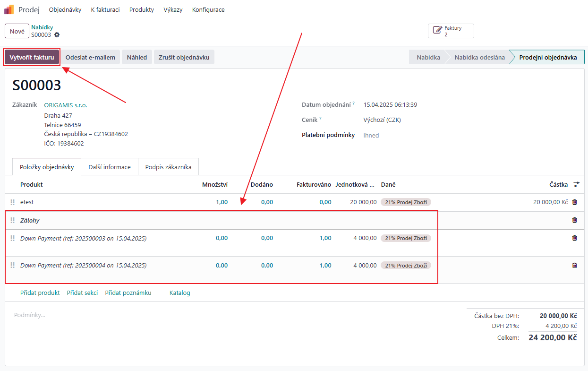Click Zrušit objednávku button
588x371 pixels.
pyautogui.click(x=184, y=57)
